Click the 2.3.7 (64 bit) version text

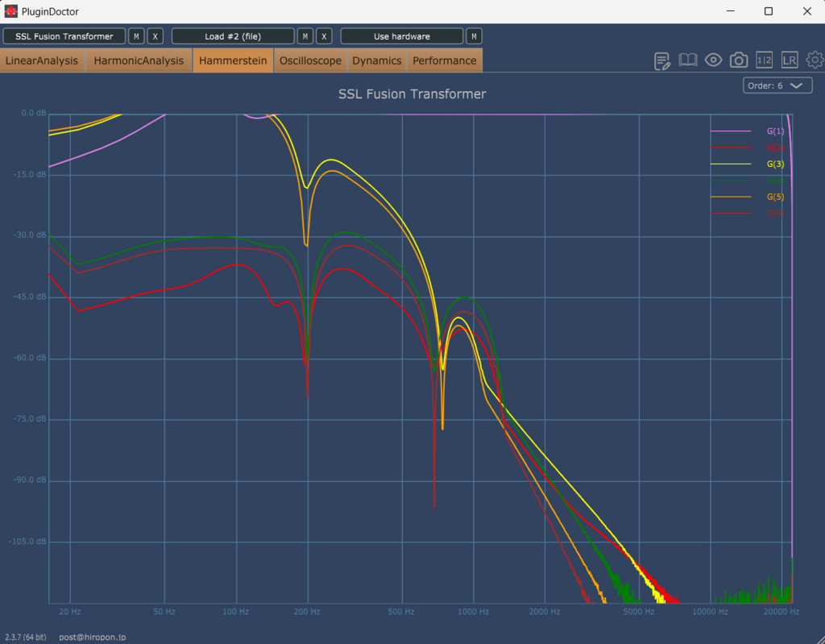point(26,638)
